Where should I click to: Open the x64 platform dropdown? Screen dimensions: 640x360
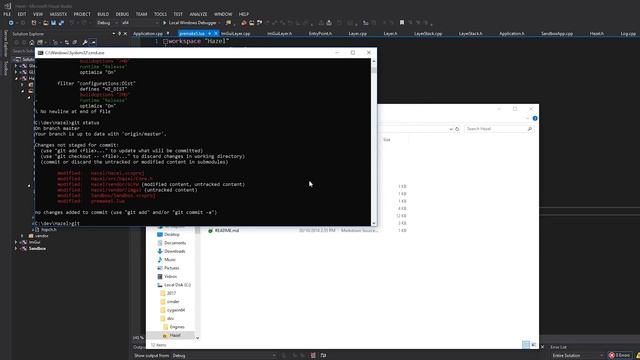point(140,23)
